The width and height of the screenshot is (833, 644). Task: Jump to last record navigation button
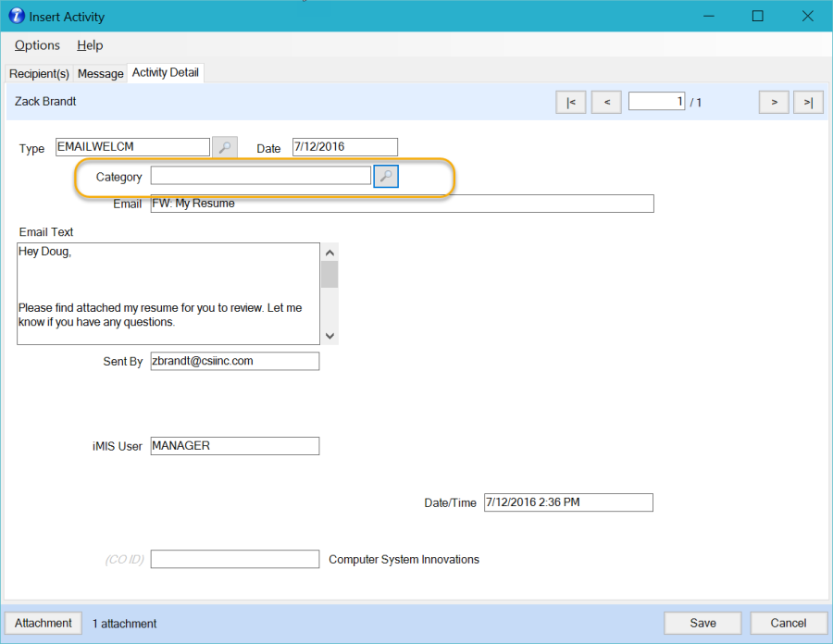[808, 103]
